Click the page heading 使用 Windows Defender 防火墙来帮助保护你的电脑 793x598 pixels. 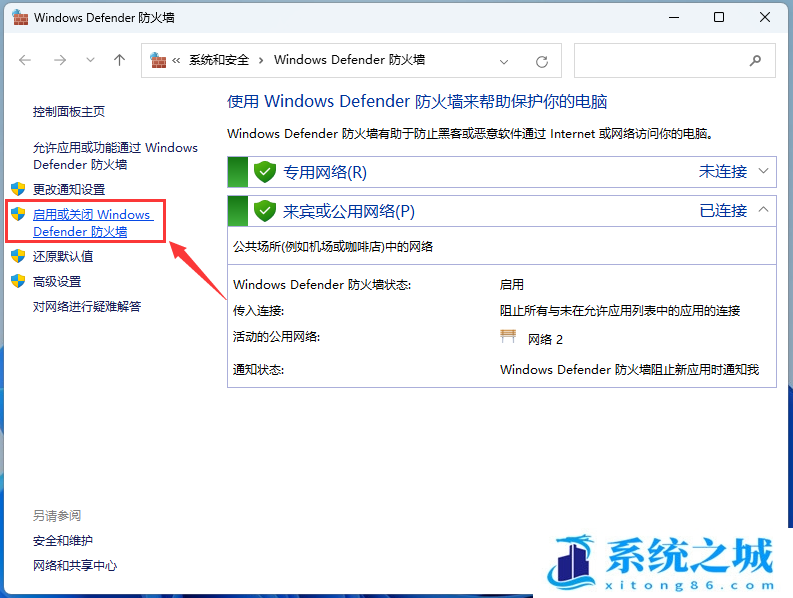[x=417, y=102]
